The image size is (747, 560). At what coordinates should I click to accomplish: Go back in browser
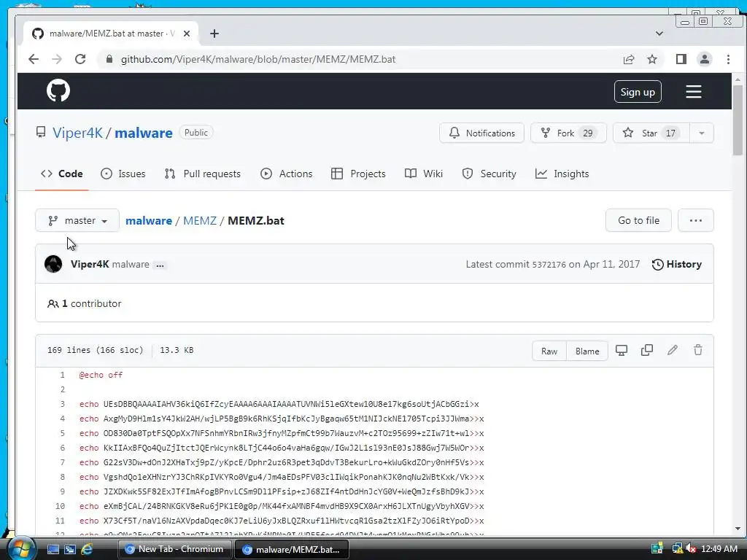pyautogui.click(x=34, y=59)
